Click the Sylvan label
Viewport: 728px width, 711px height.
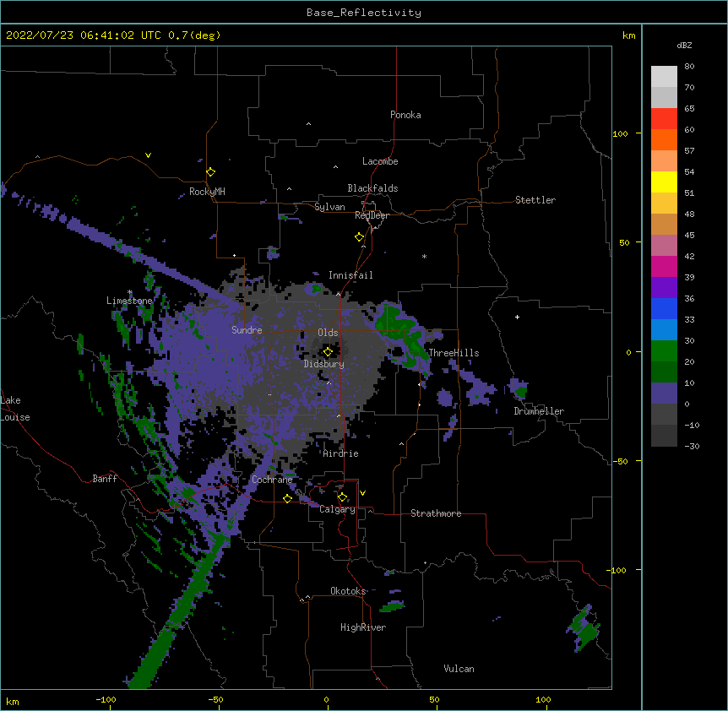(x=329, y=207)
